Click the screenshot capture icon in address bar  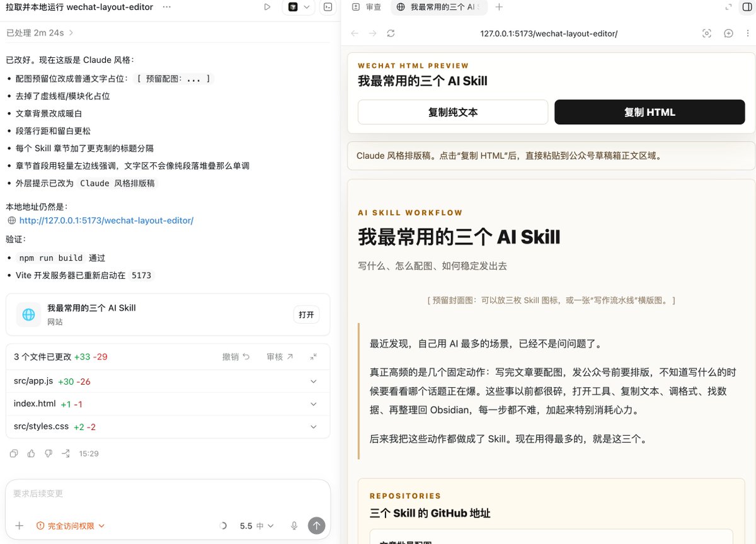707,33
